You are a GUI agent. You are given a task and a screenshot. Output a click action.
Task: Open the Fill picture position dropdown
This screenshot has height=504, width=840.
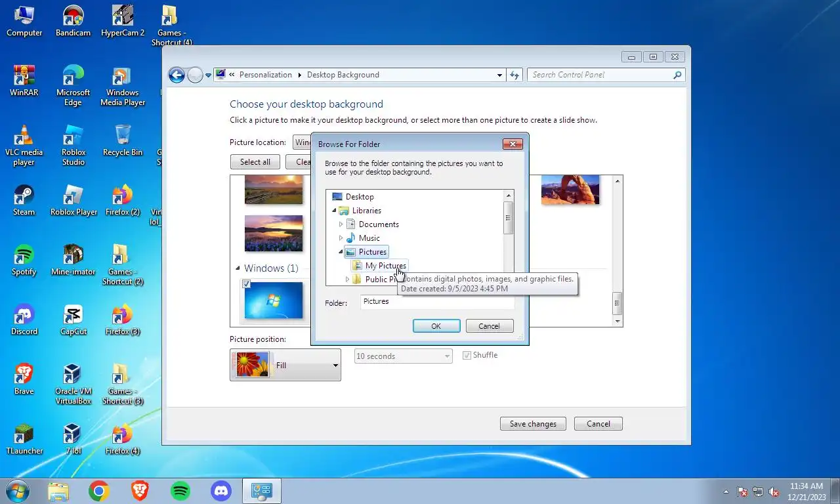pyautogui.click(x=285, y=365)
